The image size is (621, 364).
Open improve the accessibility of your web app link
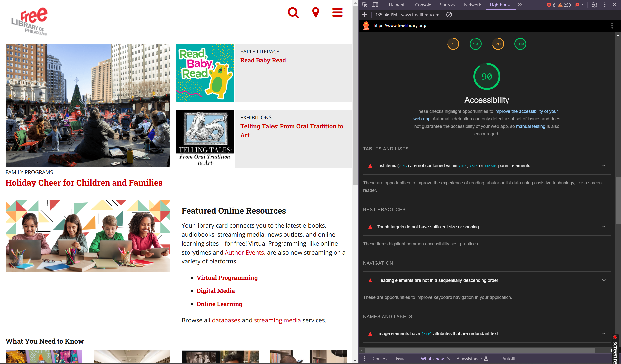[526, 111]
